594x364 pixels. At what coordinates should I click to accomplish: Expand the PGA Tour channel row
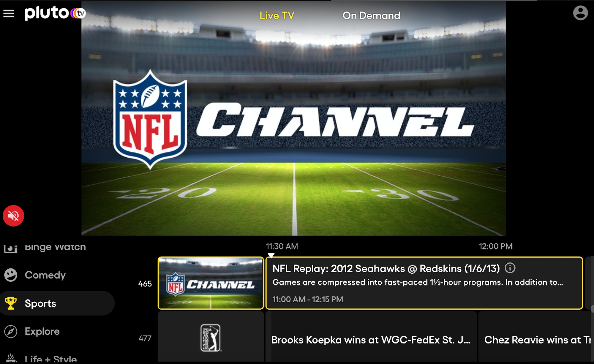(211, 335)
